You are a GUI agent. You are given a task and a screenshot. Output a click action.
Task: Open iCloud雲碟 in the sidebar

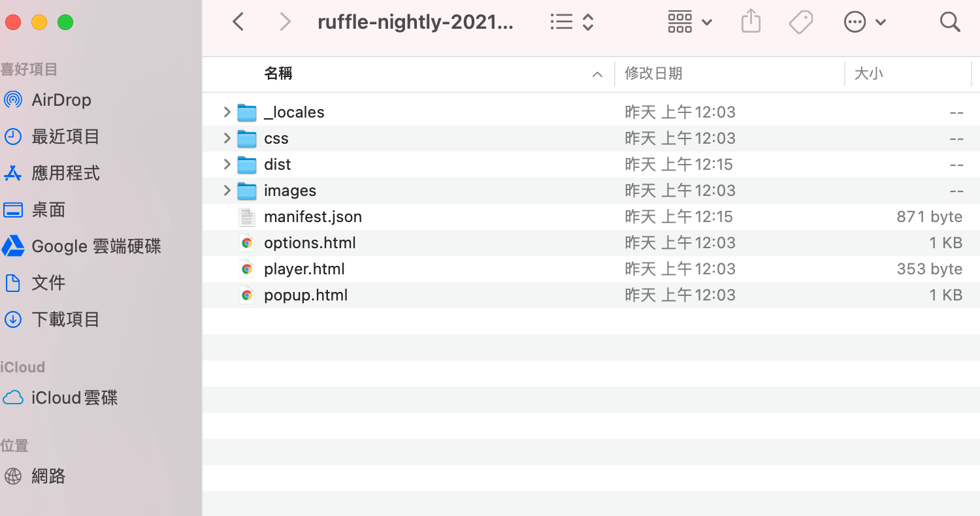coord(74,398)
